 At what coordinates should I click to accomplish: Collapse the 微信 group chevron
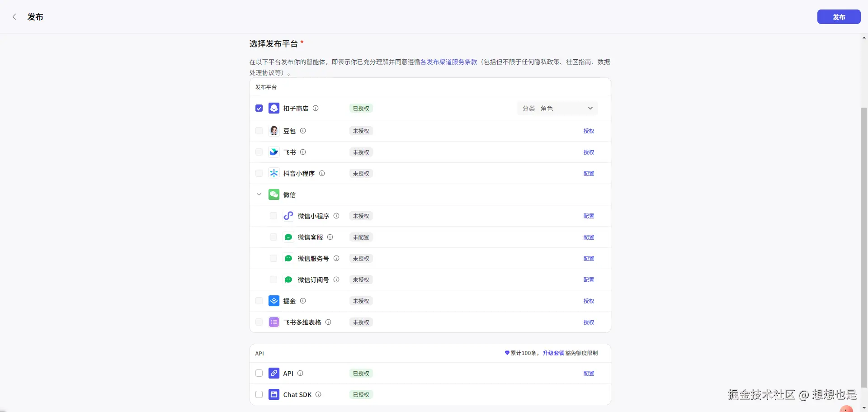pyautogui.click(x=259, y=194)
